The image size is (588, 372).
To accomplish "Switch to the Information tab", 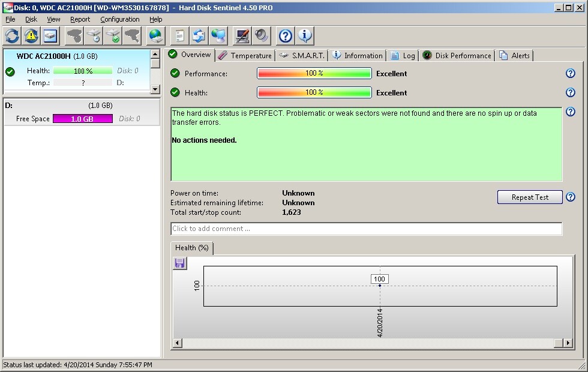I will click(x=358, y=55).
